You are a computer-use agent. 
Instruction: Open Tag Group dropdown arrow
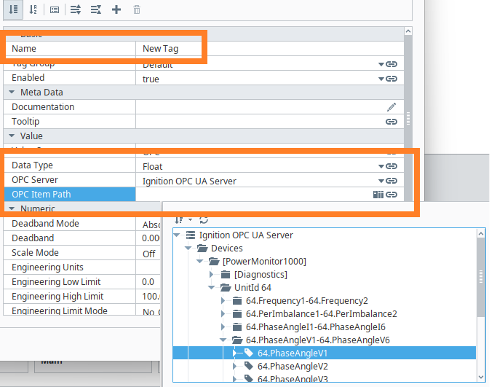click(x=381, y=64)
